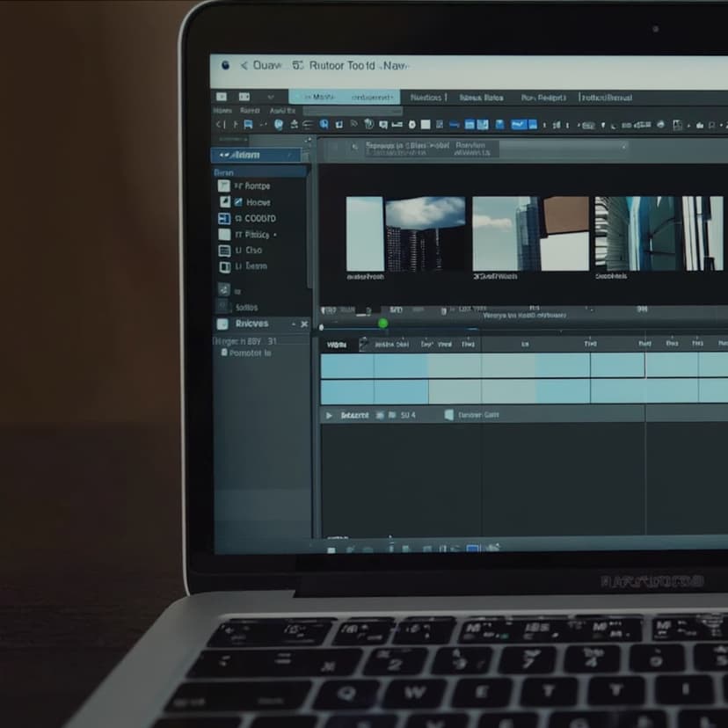Expand the Fitticy item arrow in sidebar
The image size is (728, 728).
point(275,235)
